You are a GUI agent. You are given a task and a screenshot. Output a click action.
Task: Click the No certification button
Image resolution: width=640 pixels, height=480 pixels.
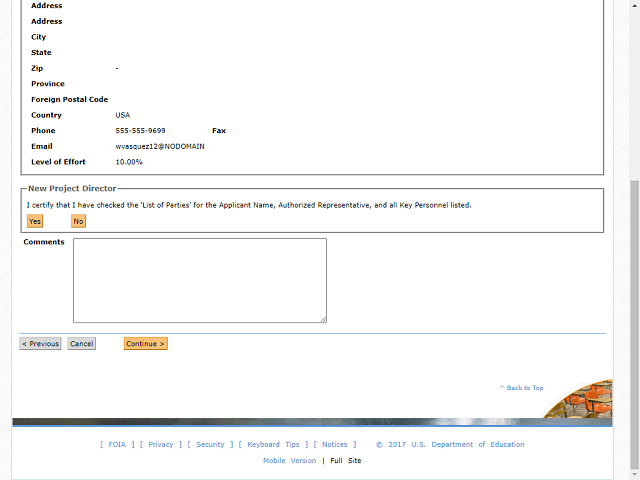coord(78,221)
